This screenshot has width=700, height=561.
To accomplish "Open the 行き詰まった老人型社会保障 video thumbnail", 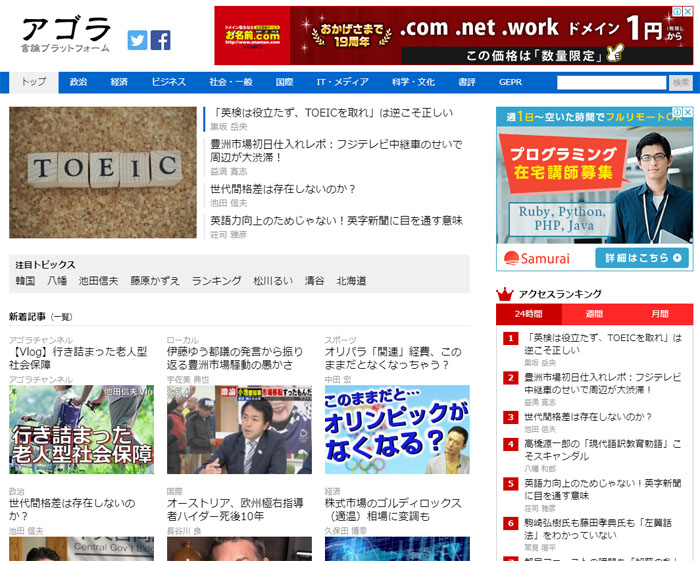I will click(x=81, y=429).
